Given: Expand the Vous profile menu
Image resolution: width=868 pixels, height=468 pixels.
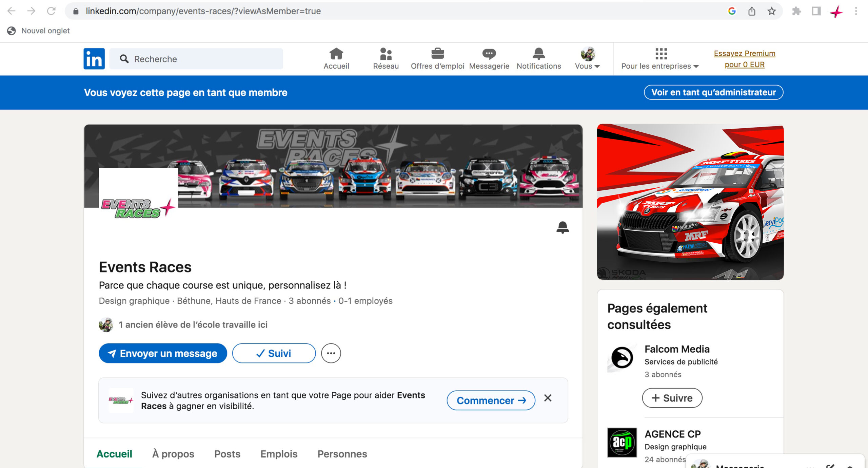Looking at the screenshot, I should (587, 59).
